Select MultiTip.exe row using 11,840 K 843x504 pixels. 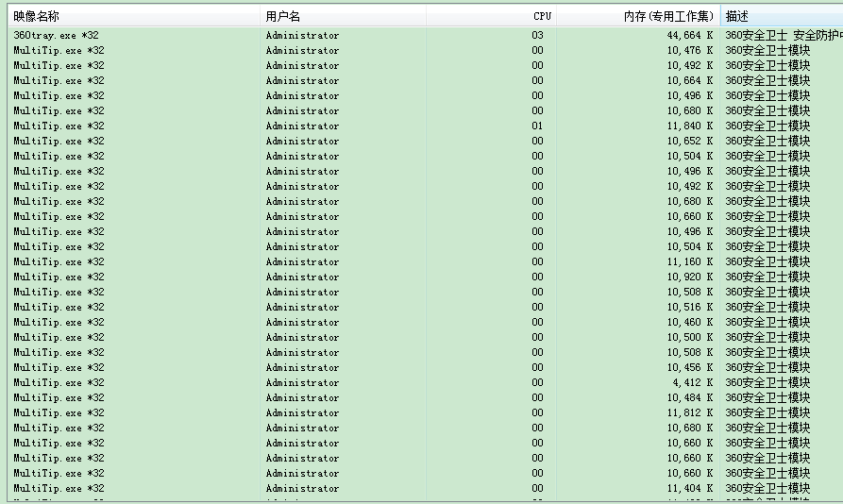coord(59,126)
